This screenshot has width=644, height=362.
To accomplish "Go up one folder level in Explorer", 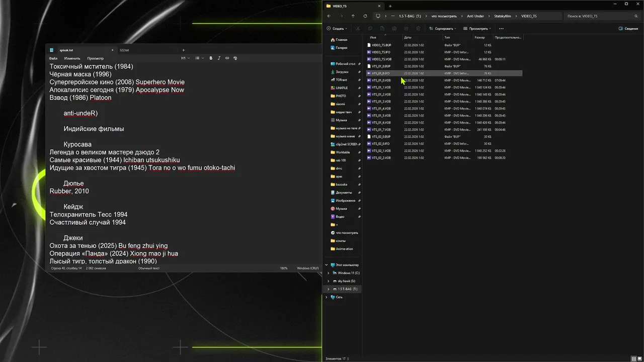I will [x=353, y=16].
